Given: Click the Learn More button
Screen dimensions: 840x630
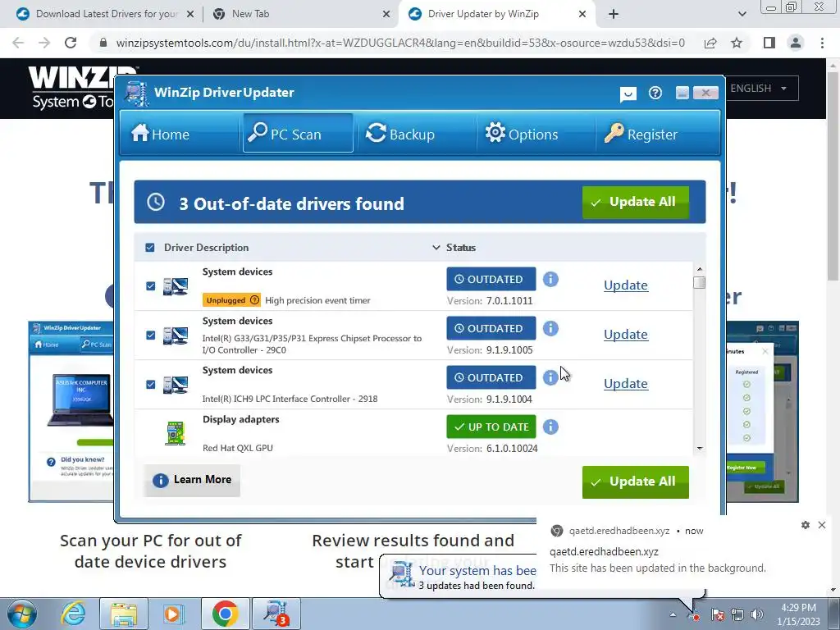Looking at the screenshot, I should (x=192, y=480).
